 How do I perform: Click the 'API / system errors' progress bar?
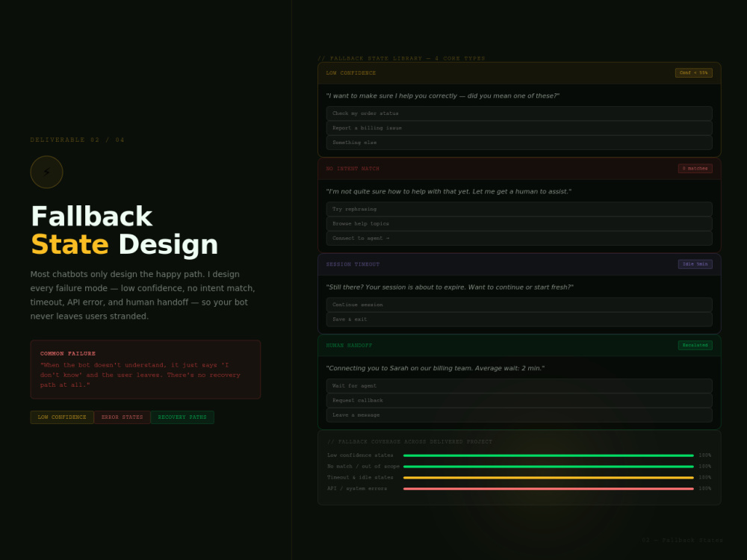548,488
